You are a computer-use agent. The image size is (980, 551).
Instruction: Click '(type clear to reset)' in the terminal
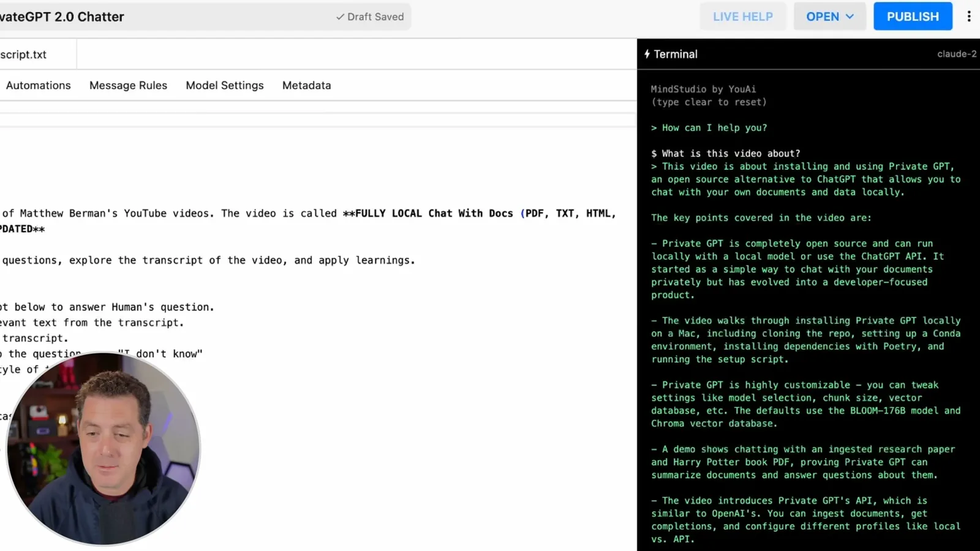click(x=709, y=102)
